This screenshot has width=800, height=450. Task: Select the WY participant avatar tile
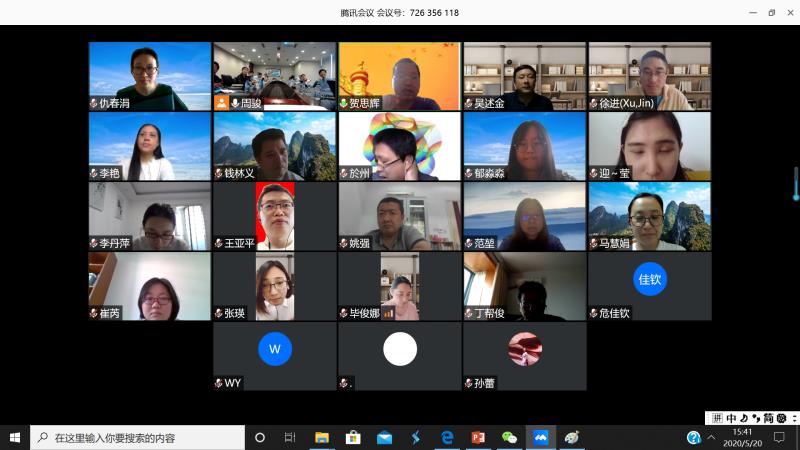(x=275, y=349)
